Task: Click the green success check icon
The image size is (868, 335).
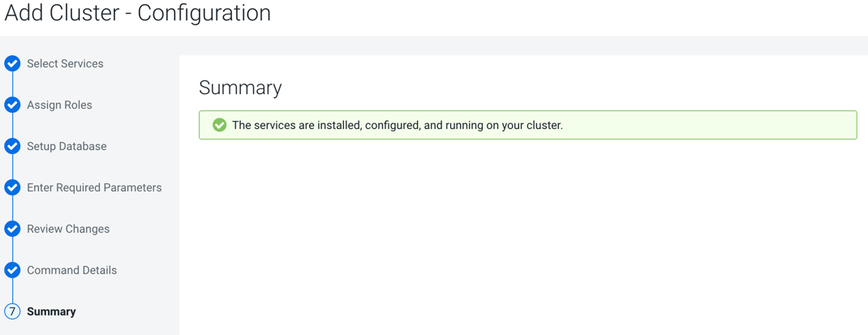Action: pyautogui.click(x=219, y=125)
